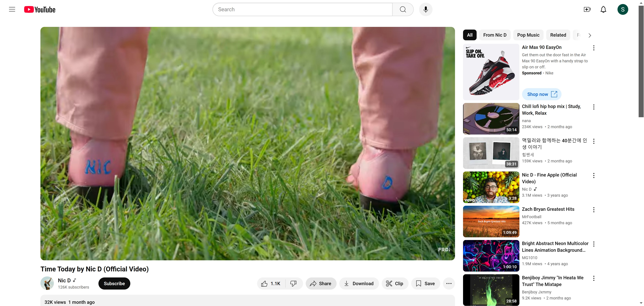This screenshot has width=644, height=306.
Task: Click the search magnifier button
Action: (403, 10)
